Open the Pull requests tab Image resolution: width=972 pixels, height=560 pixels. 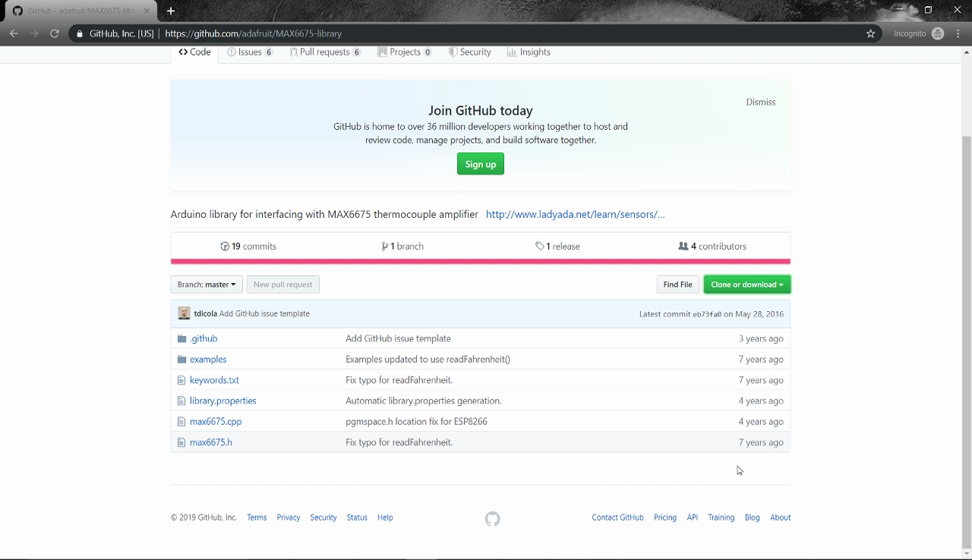(x=325, y=52)
